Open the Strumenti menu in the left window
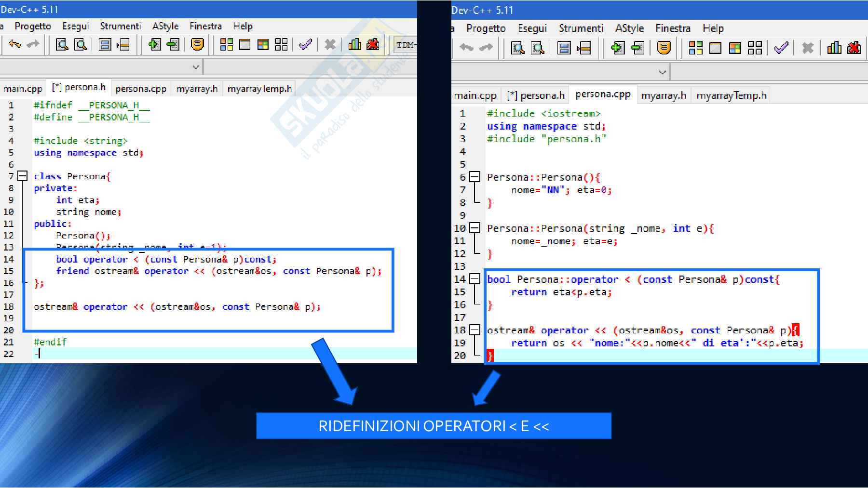 tap(120, 26)
